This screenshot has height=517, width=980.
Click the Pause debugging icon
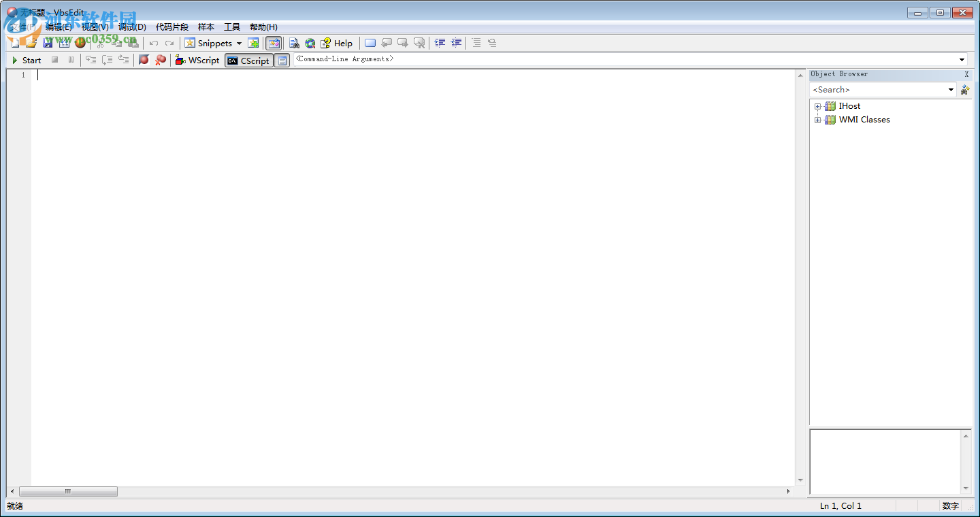click(x=71, y=60)
